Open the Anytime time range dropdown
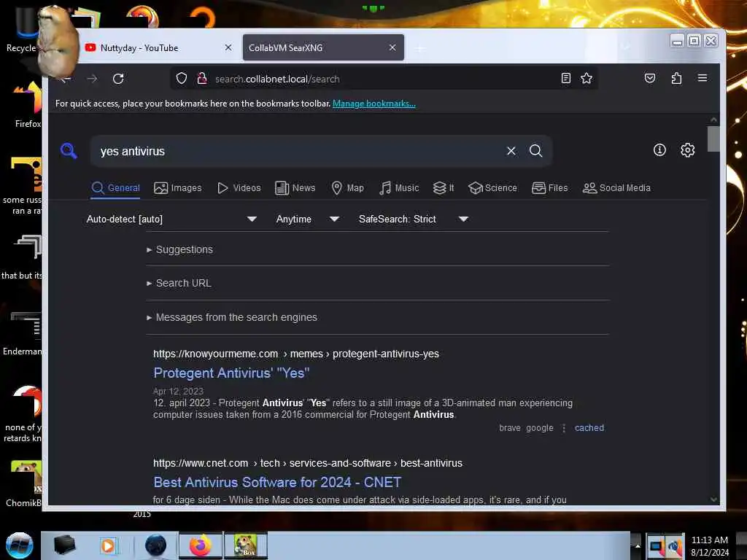The width and height of the screenshot is (747, 560). pyautogui.click(x=308, y=219)
